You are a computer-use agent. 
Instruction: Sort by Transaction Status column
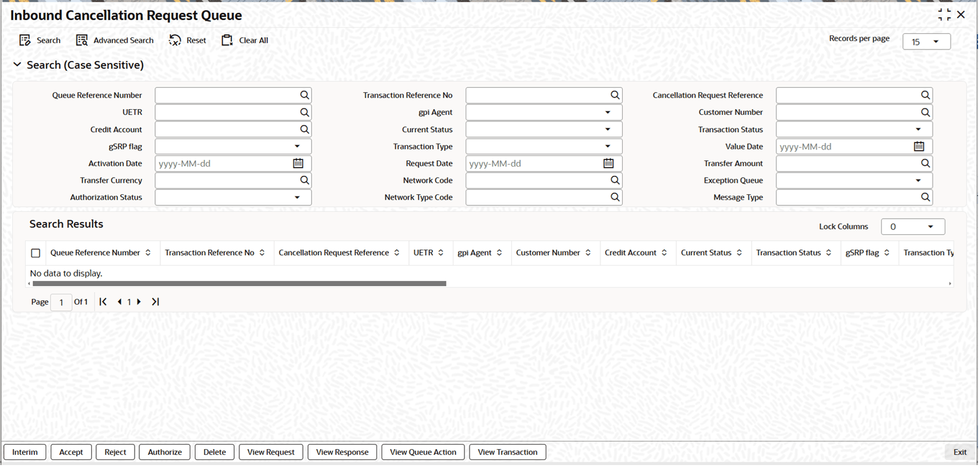(x=829, y=253)
